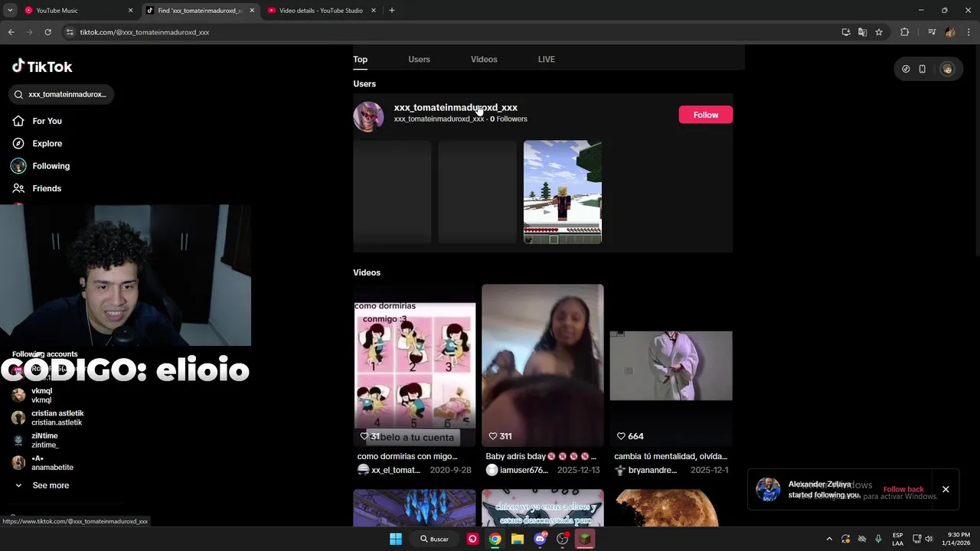Select the Videos results tab
The width and height of the screenshot is (980, 551).
click(484, 59)
